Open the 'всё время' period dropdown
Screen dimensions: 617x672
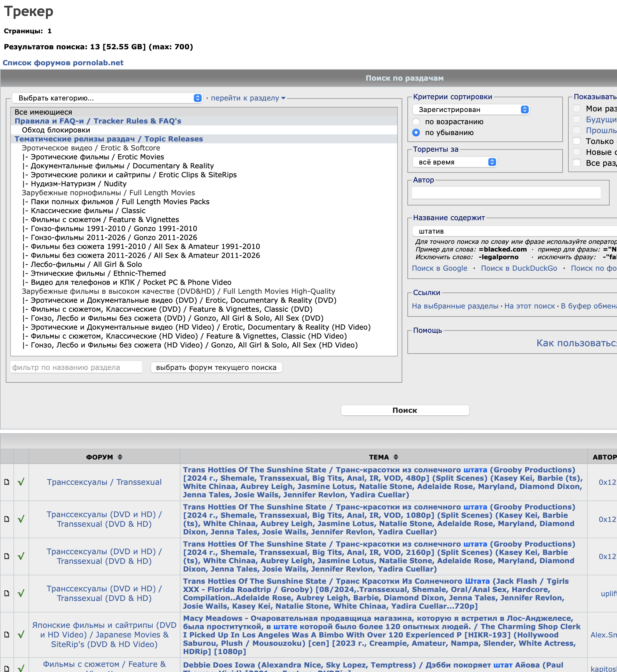[455, 162]
